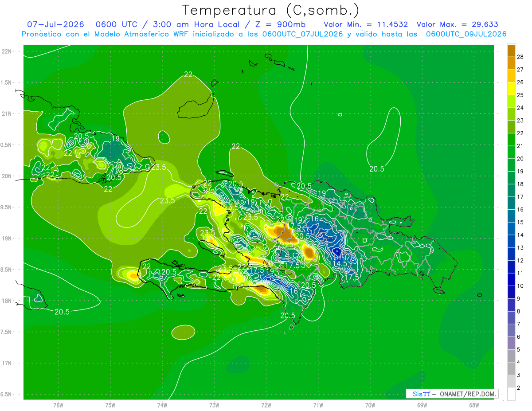The width and height of the screenshot is (532, 411).
Task: Click the "14.5" contour label
Action: [x=340, y=263]
